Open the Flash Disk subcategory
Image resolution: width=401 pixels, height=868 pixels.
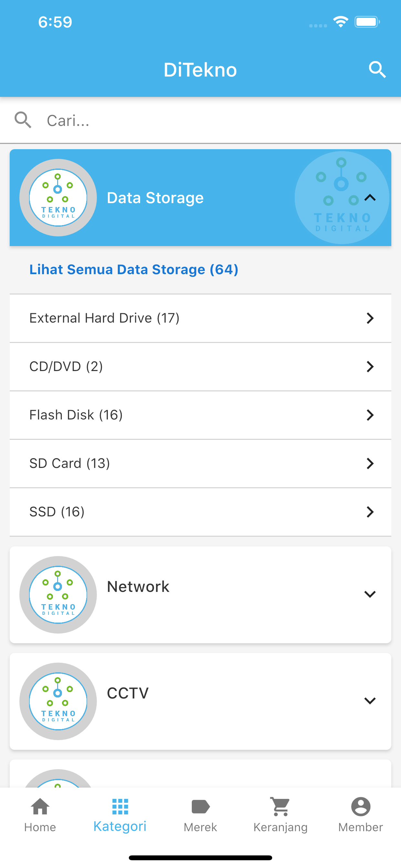pyautogui.click(x=200, y=415)
